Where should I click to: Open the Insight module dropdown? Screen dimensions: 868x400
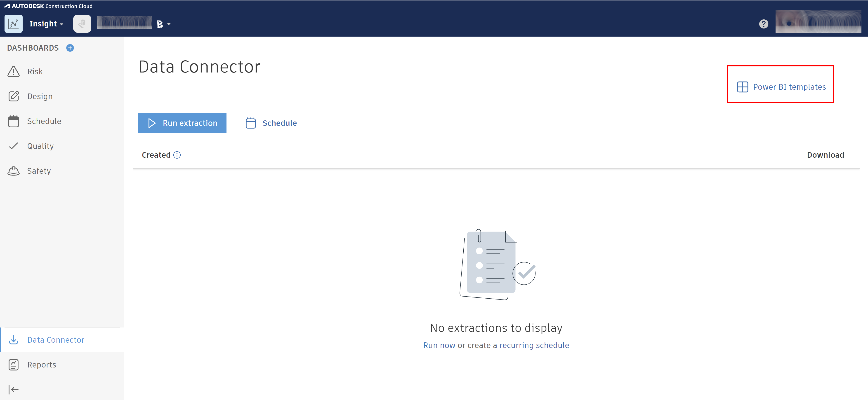(x=46, y=24)
